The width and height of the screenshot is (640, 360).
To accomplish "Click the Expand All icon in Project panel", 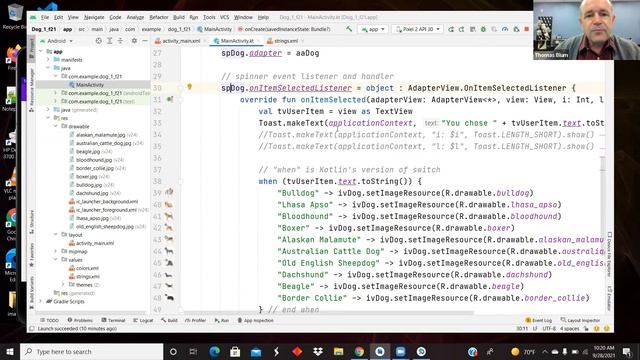I will 109,41.
